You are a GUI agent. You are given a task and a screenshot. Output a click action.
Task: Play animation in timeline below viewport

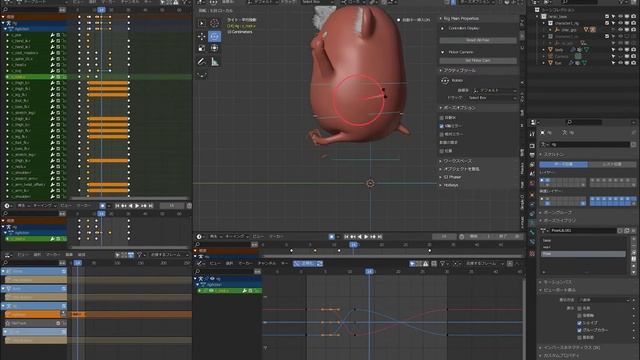[366, 237]
